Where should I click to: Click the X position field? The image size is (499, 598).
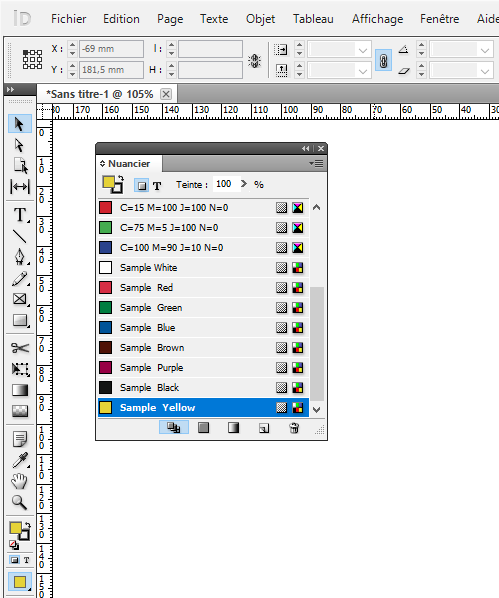(x=111, y=49)
